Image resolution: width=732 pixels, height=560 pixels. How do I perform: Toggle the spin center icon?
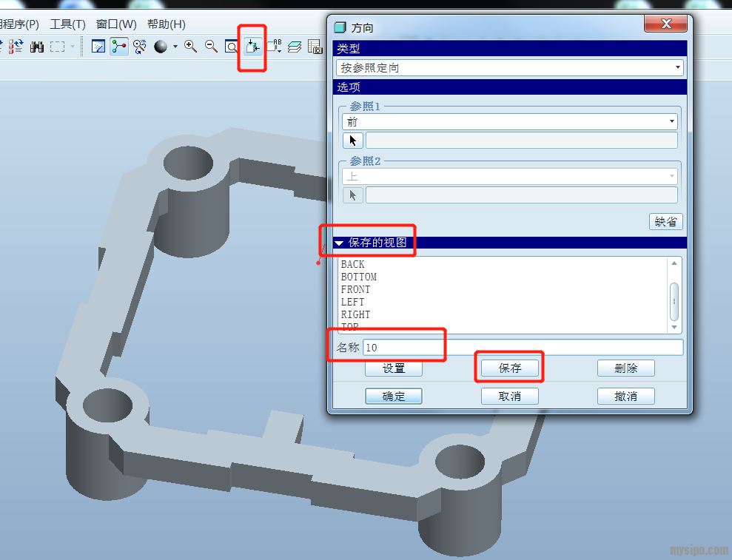[x=118, y=47]
